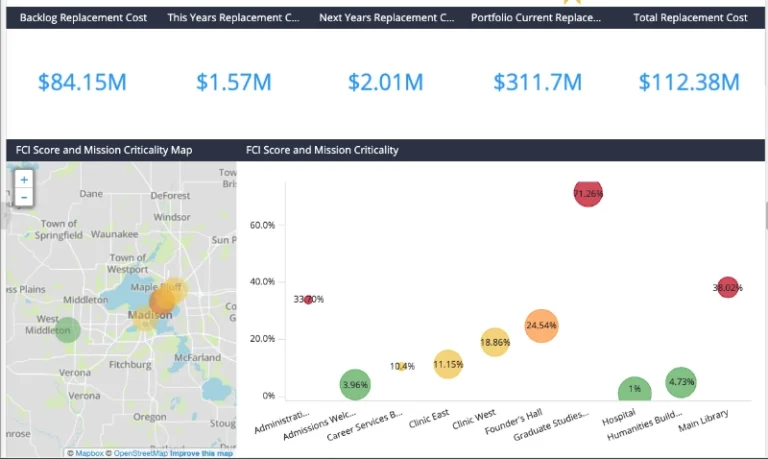Open the Mapbox attribution link
The image size is (768, 459).
pyautogui.click(x=88, y=453)
